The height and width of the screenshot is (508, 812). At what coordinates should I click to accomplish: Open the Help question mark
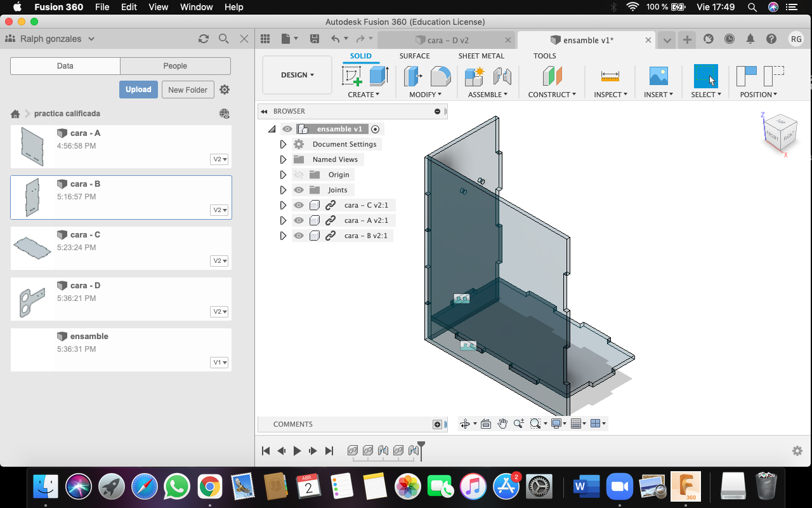point(771,39)
